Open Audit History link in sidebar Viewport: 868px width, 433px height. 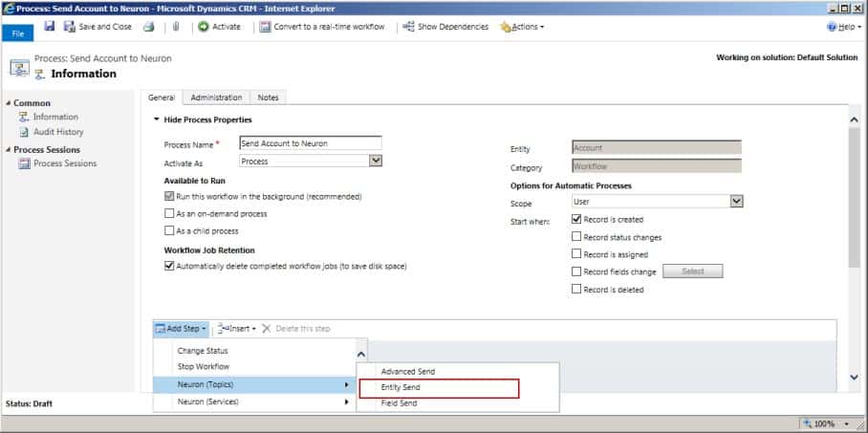[x=58, y=132]
